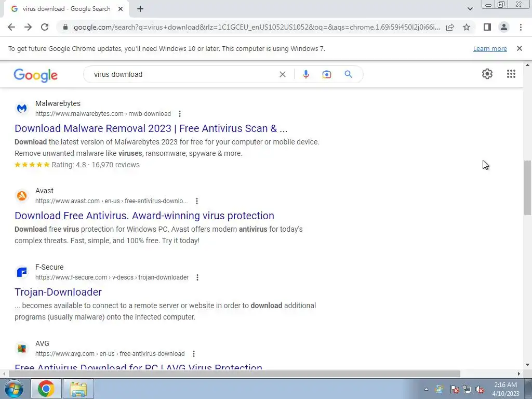Click the vertical scrollbar thumb
532x399 pixels.
527,187
